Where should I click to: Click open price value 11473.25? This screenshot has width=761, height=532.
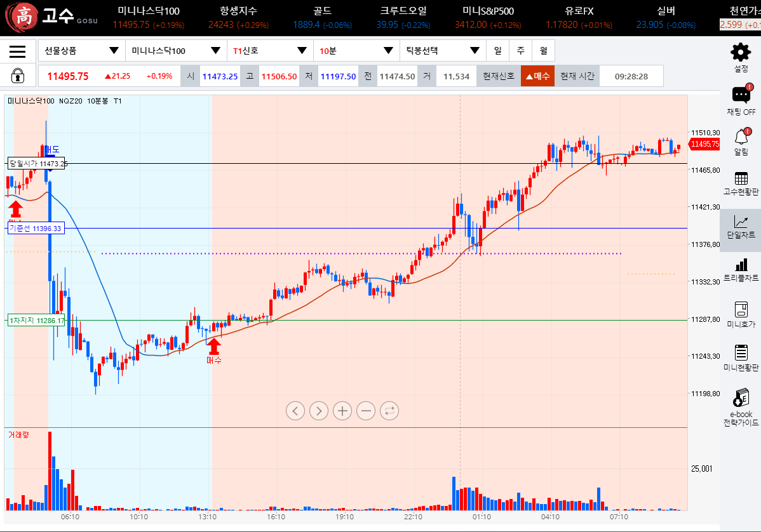pos(220,76)
